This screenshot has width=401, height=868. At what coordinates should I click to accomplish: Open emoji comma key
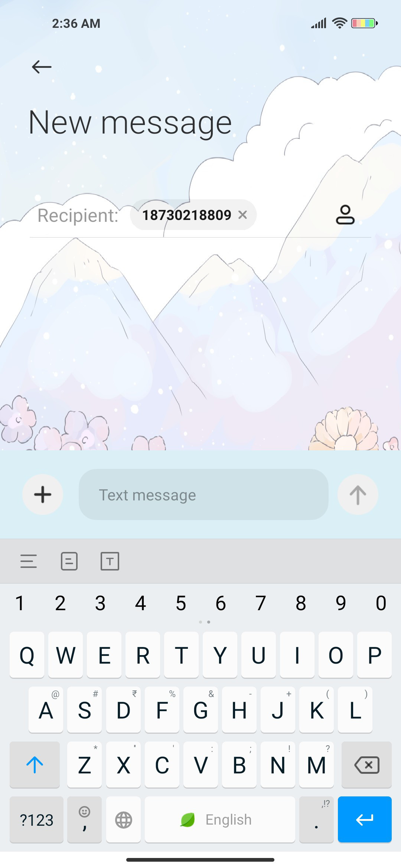point(84,819)
